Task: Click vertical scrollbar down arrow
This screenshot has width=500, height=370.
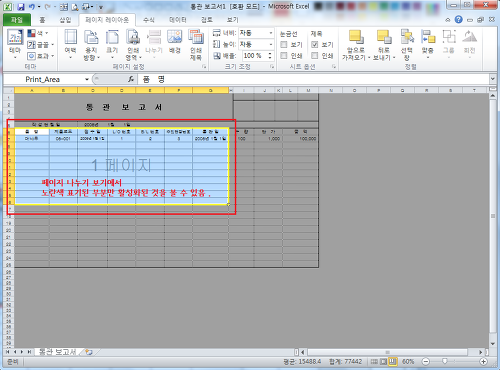Action: click(x=493, y=344)
